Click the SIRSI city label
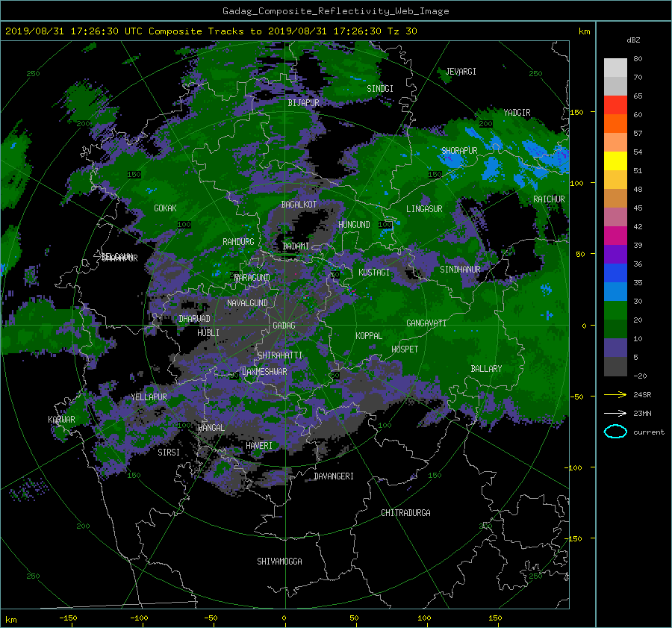Viewport: 672px width, 628px height. (x=169, y=453)
